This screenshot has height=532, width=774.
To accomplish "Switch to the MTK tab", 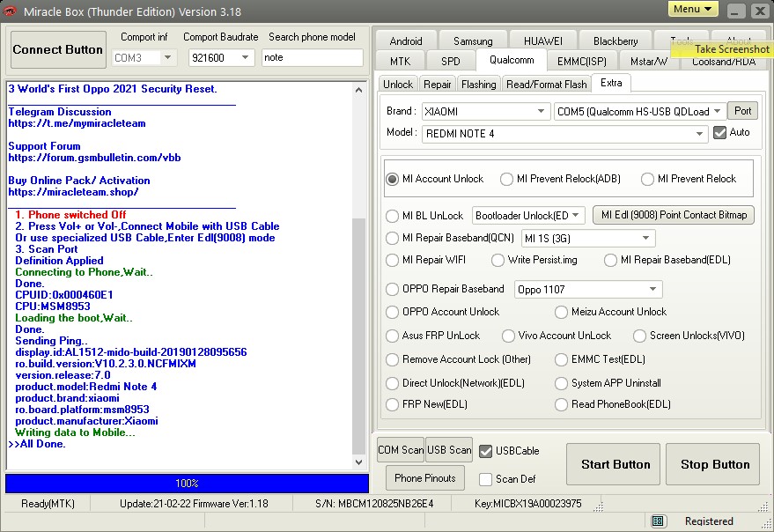I will [400, 62].
